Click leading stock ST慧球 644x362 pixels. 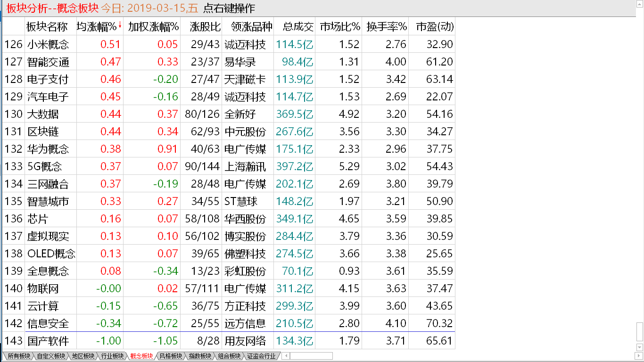(x=241, y=201)
